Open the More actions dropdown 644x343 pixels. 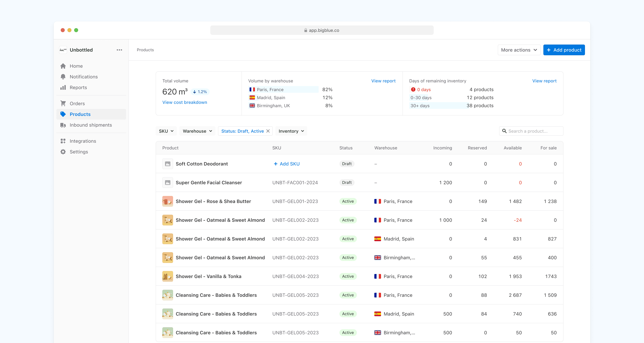[519, 50]
